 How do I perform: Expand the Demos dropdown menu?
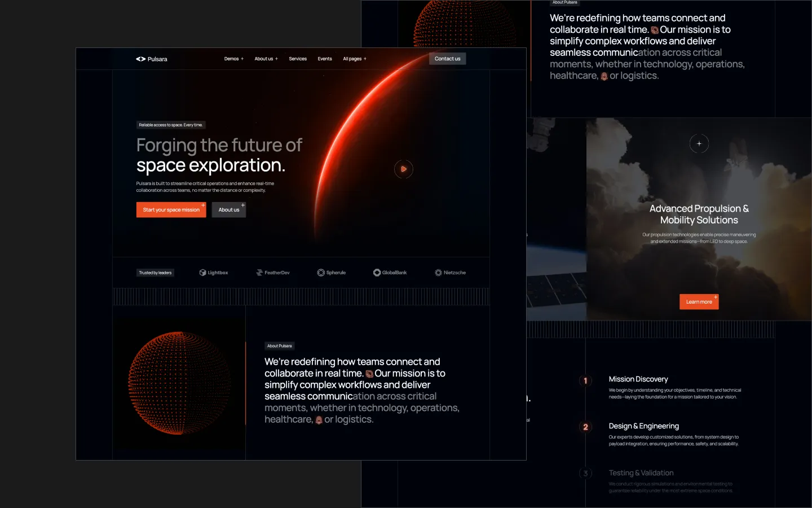pos(233,59)
